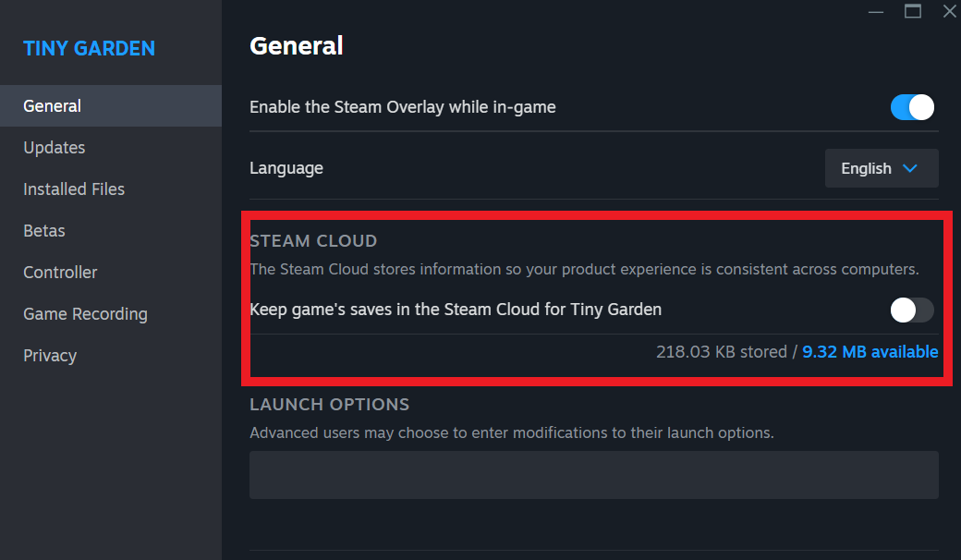Maximize the properties window
This screenshot has width=961, height=560.
913,11
